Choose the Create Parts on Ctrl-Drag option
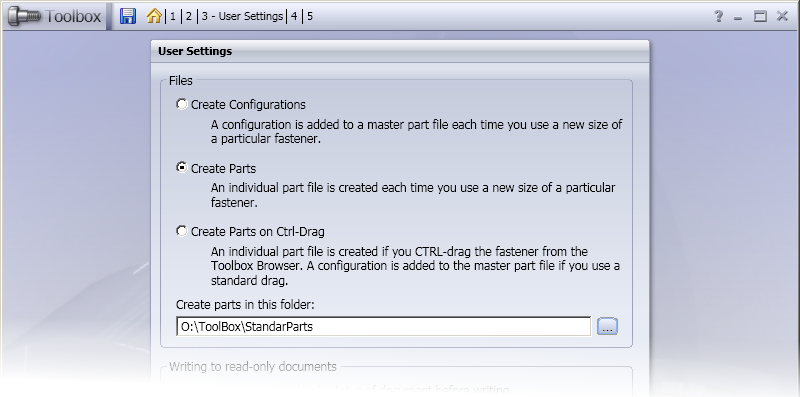800x397 pixels. [182, 231]
